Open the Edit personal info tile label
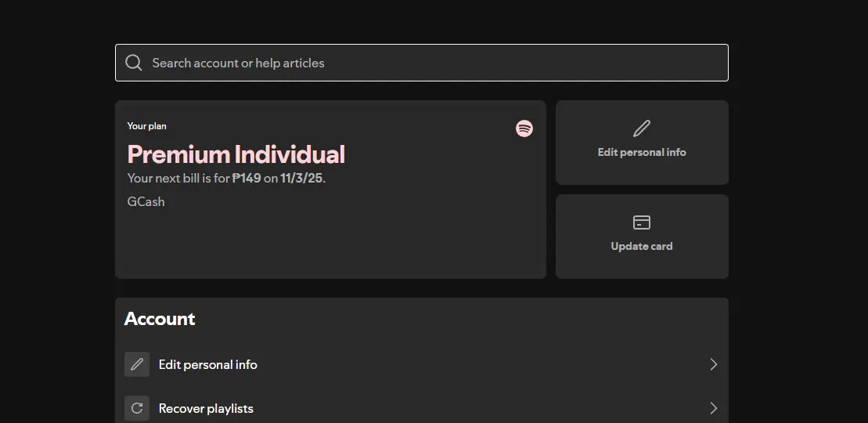The width and height of the screenshot is (868, 423). [x=642, y=152]
